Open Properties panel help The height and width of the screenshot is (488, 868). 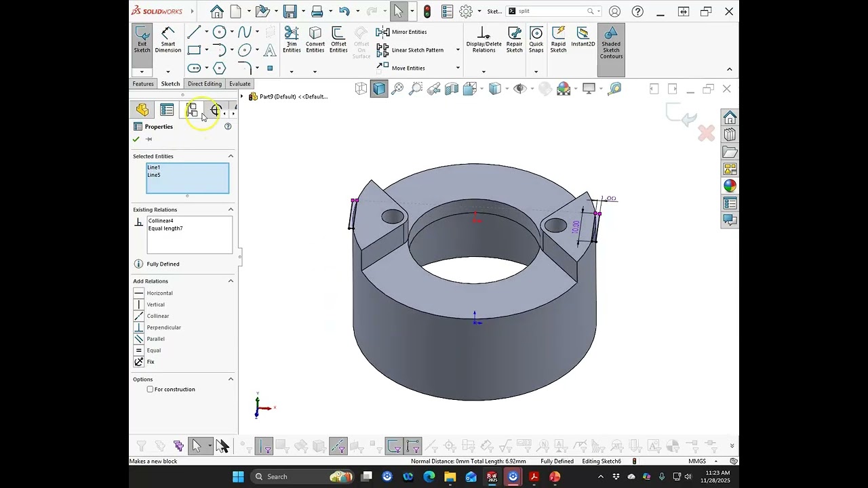[228, 127]
